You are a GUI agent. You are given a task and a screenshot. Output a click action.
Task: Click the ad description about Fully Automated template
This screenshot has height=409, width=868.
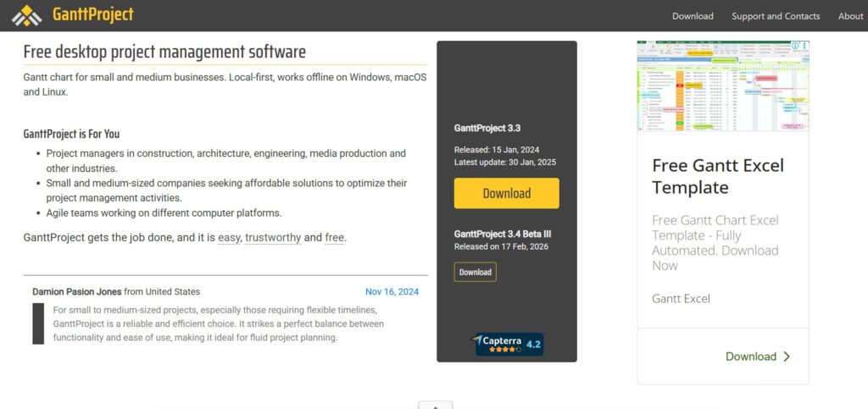(715, 242)
